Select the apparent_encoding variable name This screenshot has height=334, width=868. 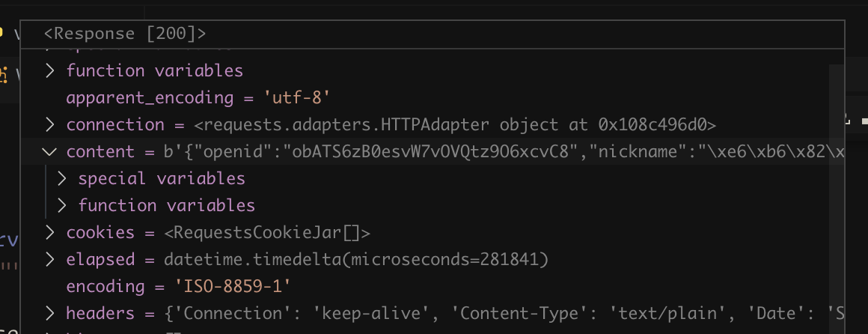[x=150, y=98]
